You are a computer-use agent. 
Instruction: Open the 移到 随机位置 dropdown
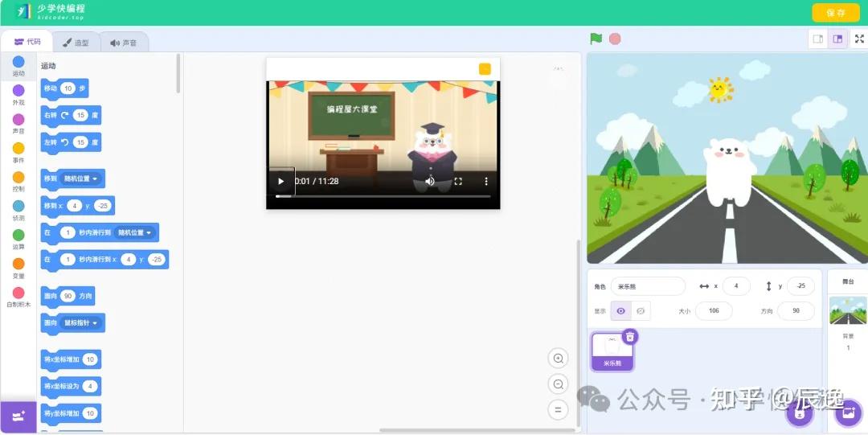pos(80,179)
